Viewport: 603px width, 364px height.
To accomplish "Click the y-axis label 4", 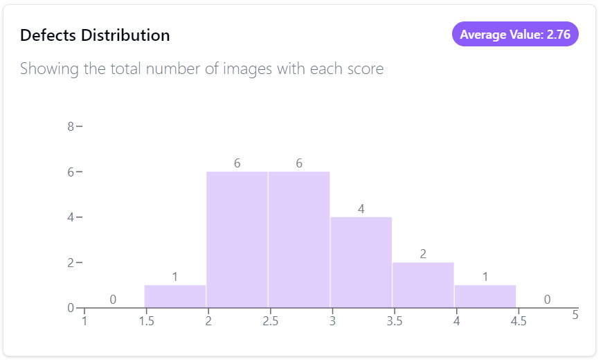I will 71,217.
